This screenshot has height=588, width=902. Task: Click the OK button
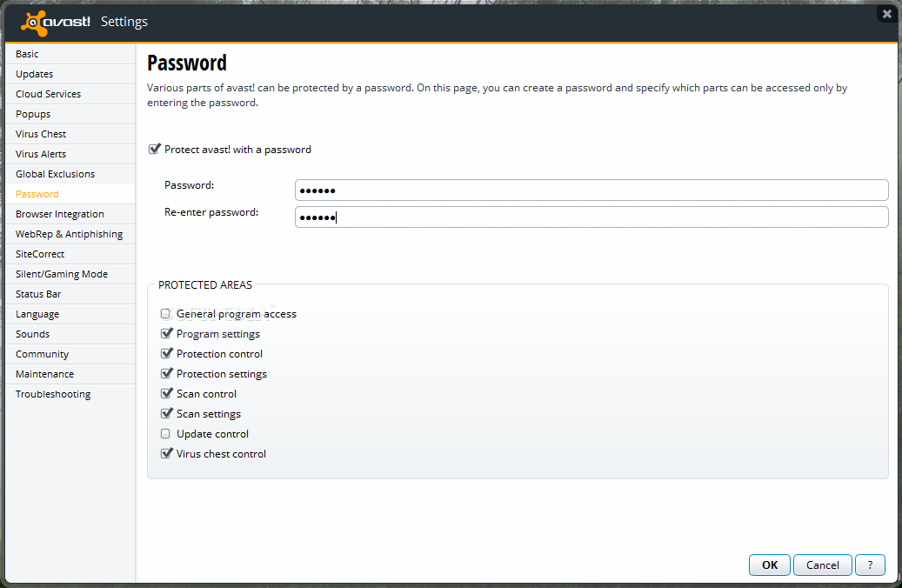pos(770,565)
